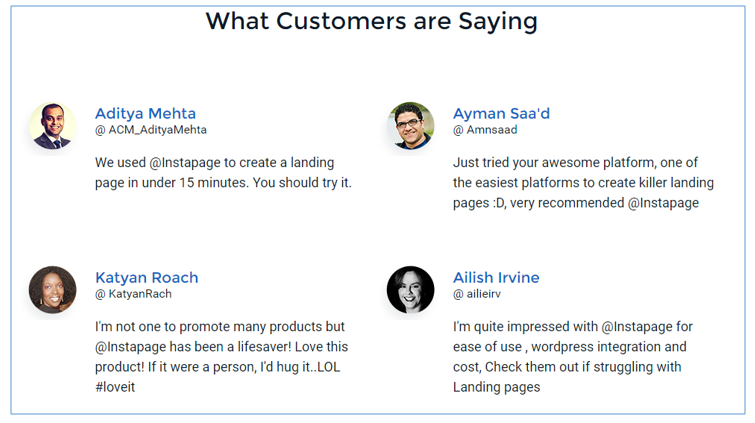Viewport: 755px width, 423px height.
Task: Click the #loveit hashtag
Action: click(x=115, y=387)
